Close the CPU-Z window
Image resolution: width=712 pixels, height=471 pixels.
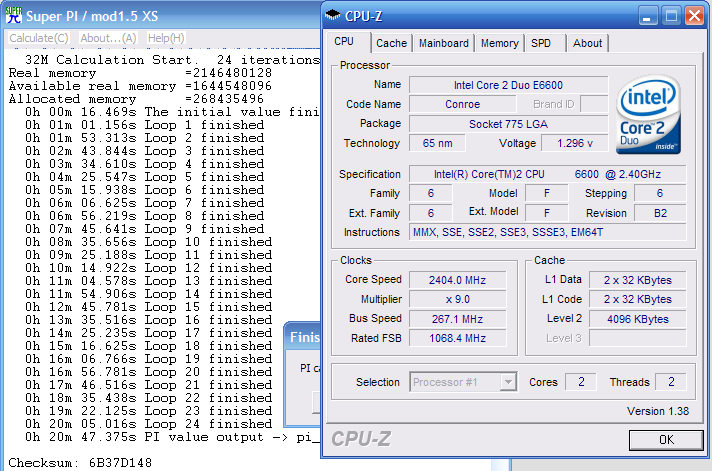click(x=694, y=16)
